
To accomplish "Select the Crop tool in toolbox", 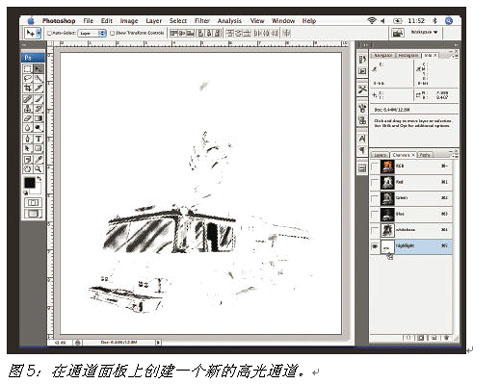I will (28, 88).
